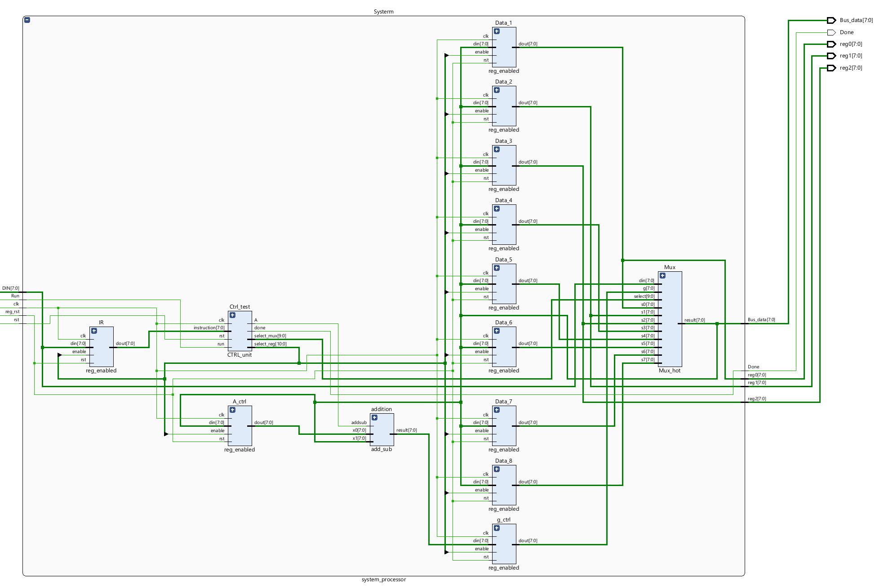875x588 pixels.
Task: Expand the g_ctrl register block
Action: (497, 528)
